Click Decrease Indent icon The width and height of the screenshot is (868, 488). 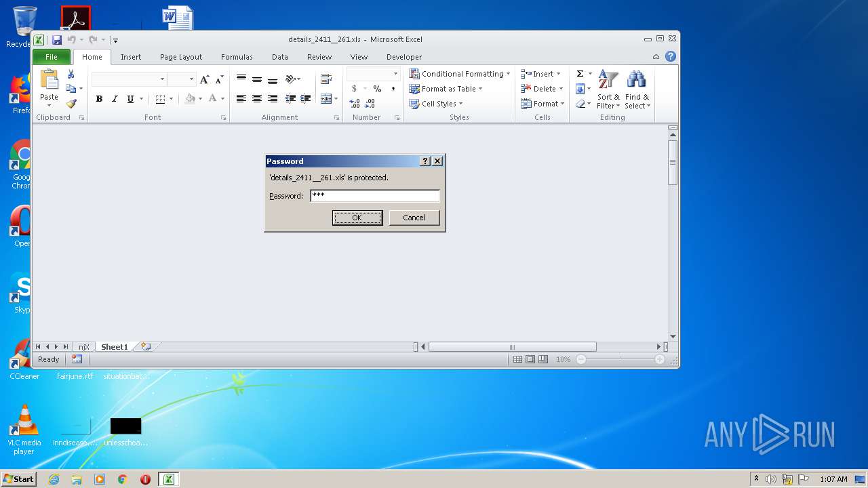290,99
